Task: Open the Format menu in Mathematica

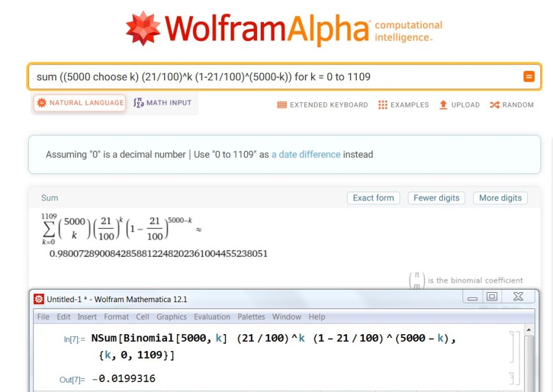Action: tap(116, 317)
